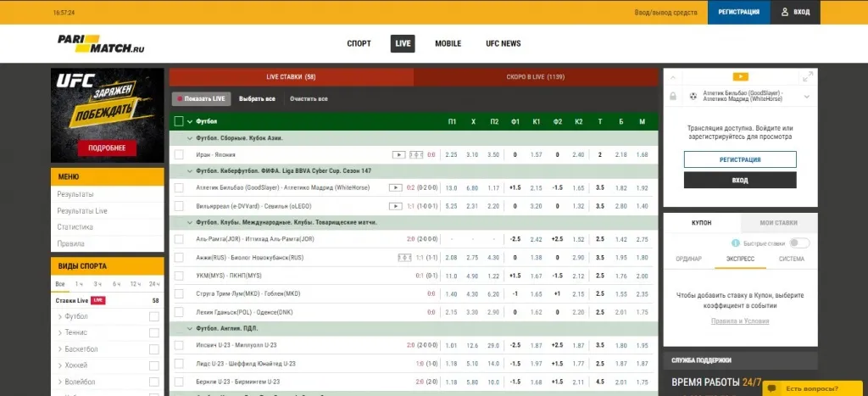
Task: Click the soccer ball icon in broadcast selector
Action: coord(693,97)
